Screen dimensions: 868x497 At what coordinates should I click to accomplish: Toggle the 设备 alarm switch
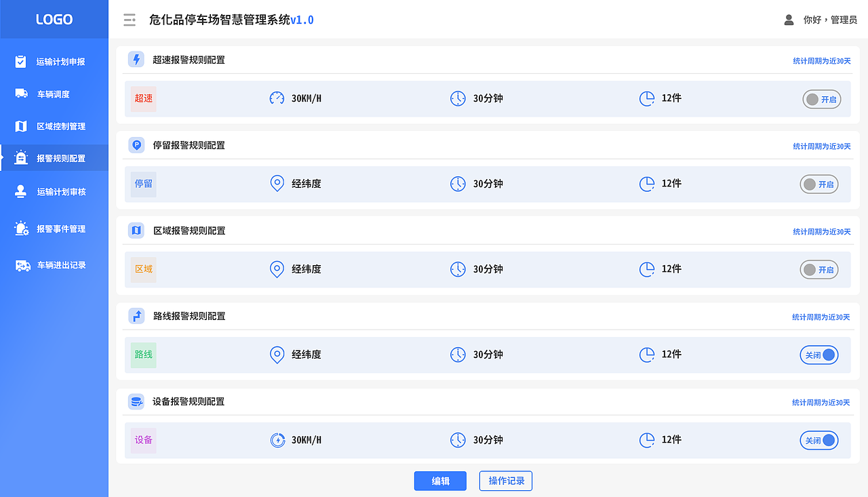tap(819, 441)
